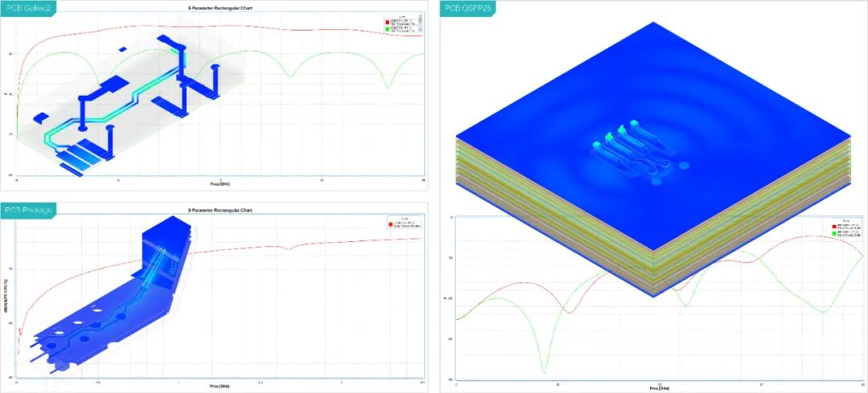The height and width of the screenshot is (393, 868).
Task: Click Freq [GHz] axis label of QSFP28 chart
Action: (659, 388)
